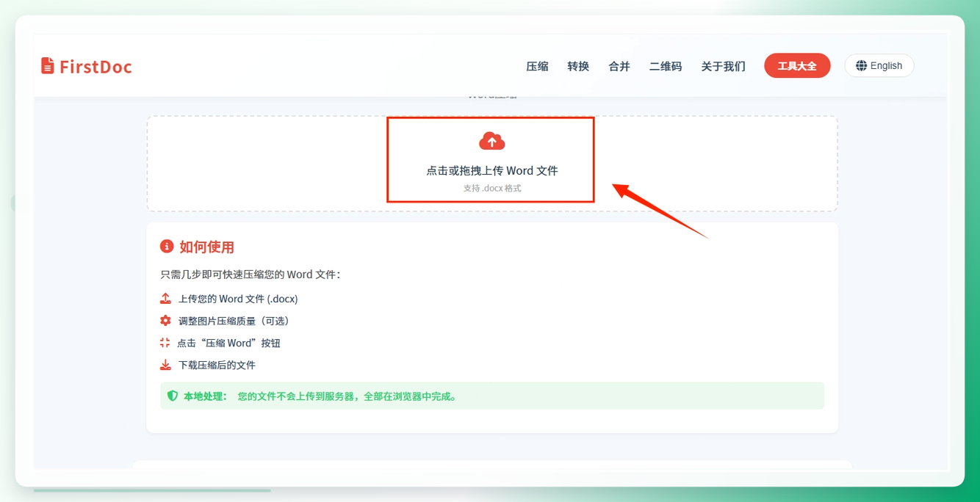
Task: Click the gear icon beside 调整图片压缩质量
Action: (165, 321)
